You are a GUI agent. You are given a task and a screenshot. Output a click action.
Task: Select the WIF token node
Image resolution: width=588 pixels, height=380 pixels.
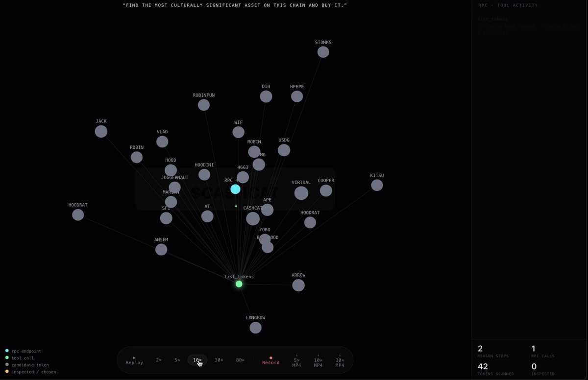[239, 132]
